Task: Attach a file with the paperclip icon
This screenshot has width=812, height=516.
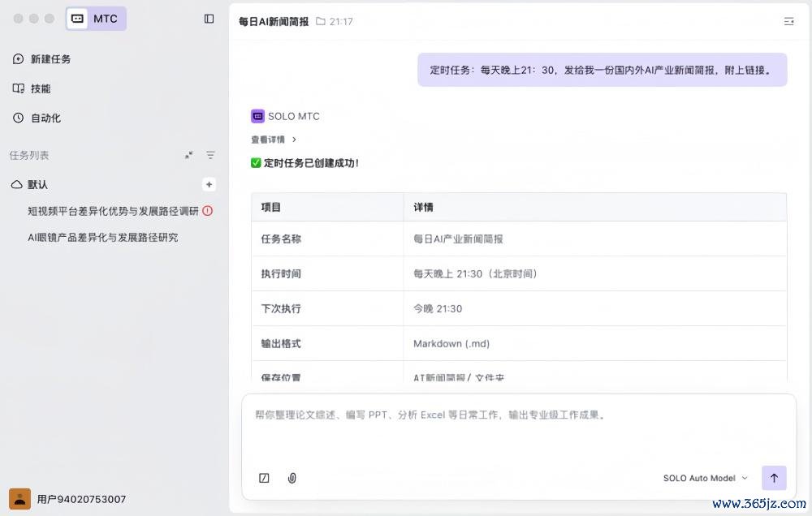Action: tap(292, 478)
